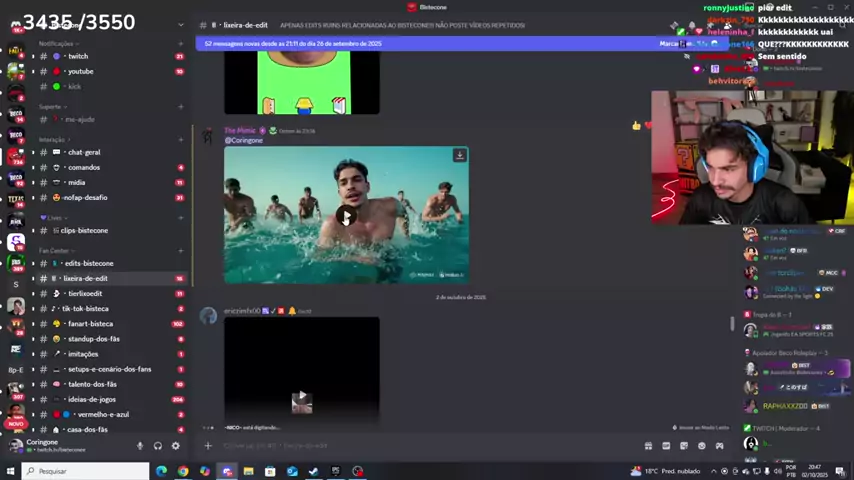Mute the microphone in user panel

pyautogui.click(x=140, y=446)
